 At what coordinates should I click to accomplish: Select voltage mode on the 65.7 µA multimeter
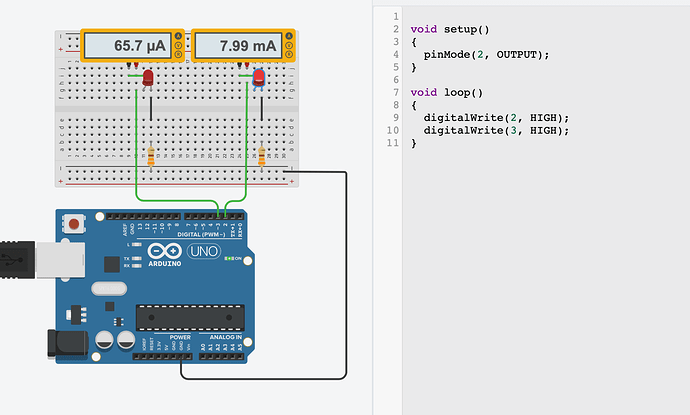click(x=178, y=45)
